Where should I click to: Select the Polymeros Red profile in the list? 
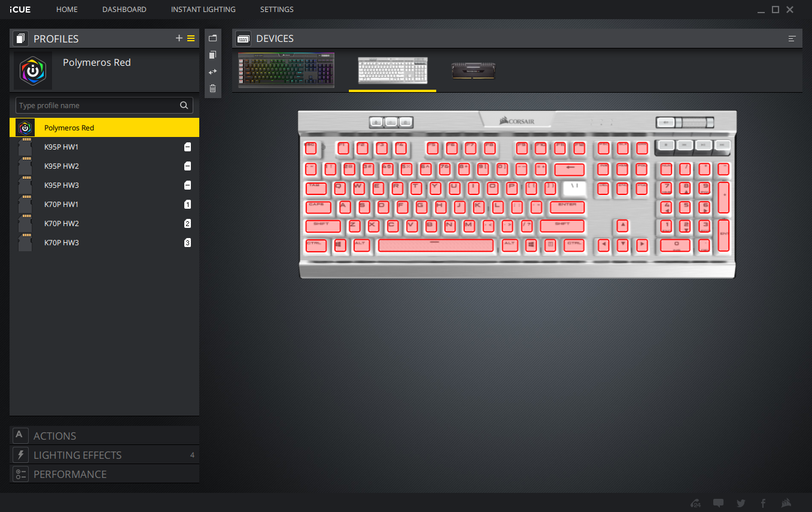pos(105,127)
